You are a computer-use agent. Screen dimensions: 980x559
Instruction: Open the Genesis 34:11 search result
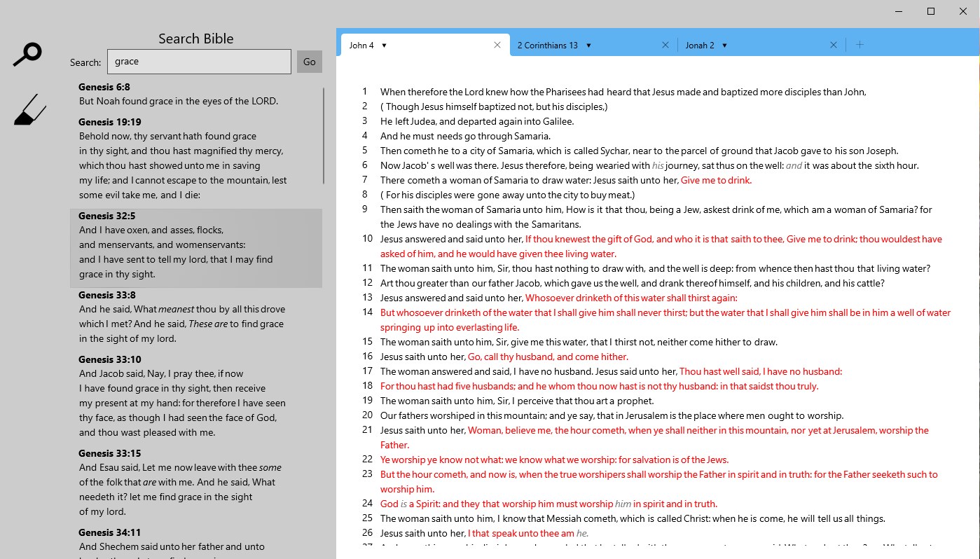coord(175,539)
